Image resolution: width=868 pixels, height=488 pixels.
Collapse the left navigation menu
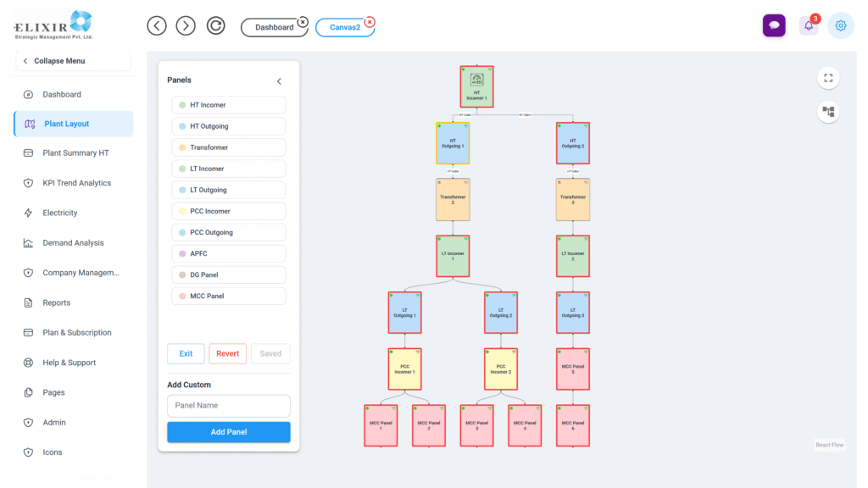click(x=74, y=61)
